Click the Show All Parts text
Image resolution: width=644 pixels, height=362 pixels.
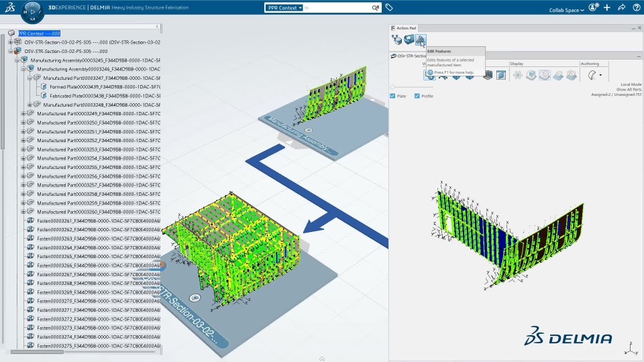pyautogui.click(x=629, y=89)
